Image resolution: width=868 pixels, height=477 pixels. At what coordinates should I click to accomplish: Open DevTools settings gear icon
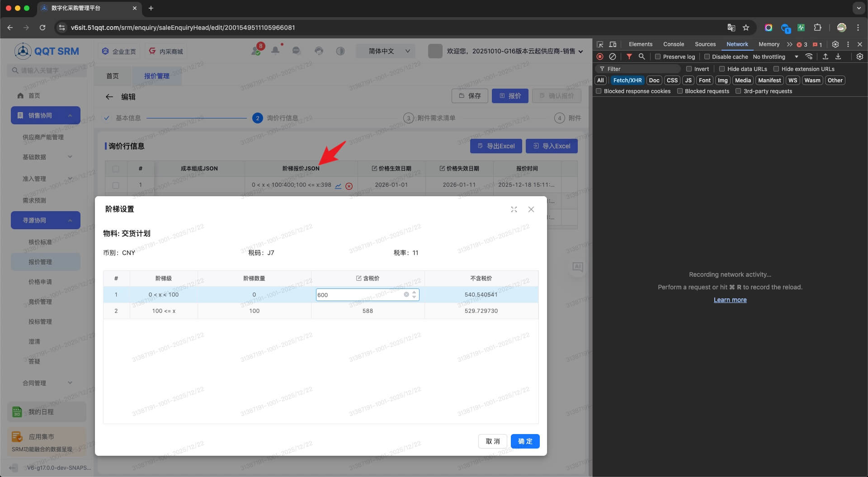point(835,44)
